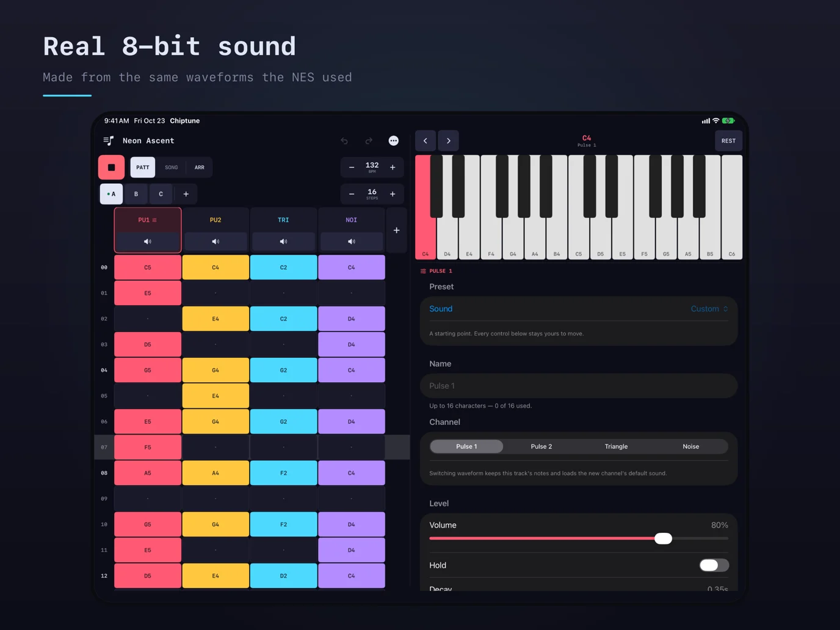The image size is (840, 630).
Task: Open the Wi-Fi icon in status bar
Action: 715,121
